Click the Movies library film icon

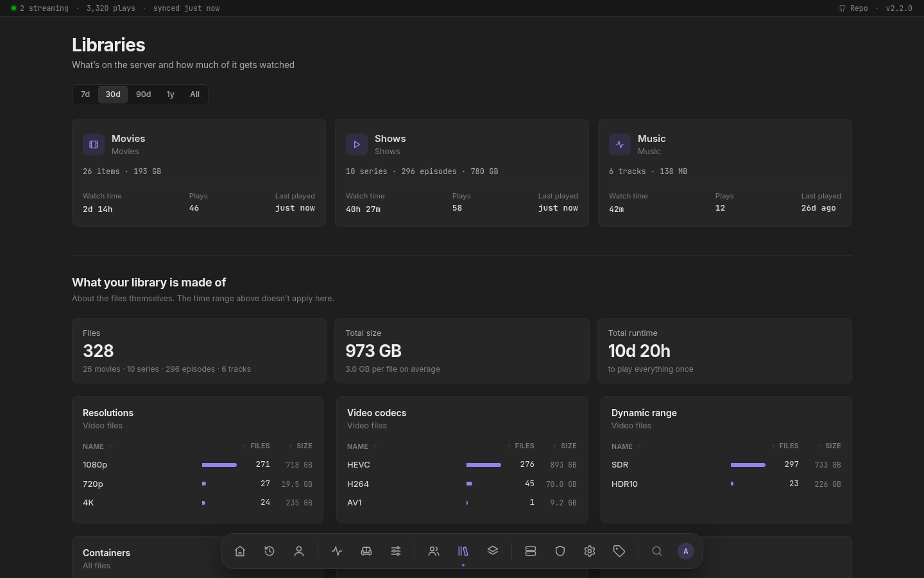(94, 144)
